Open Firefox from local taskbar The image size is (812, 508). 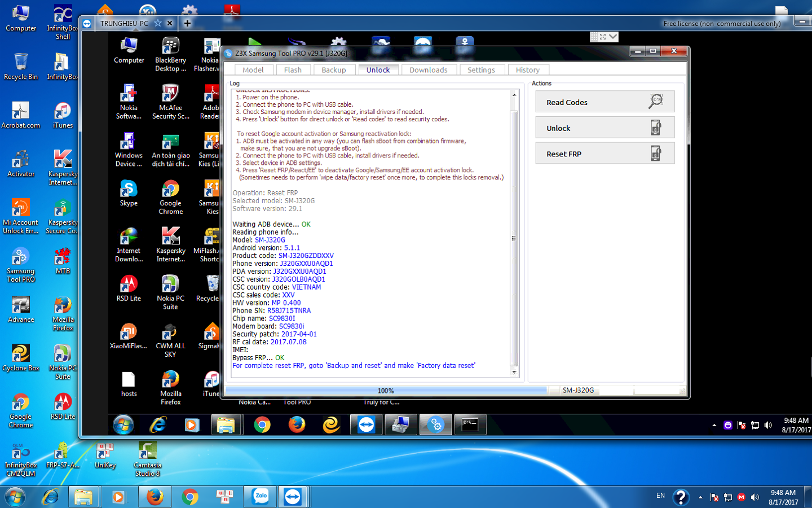[x=155, y=497]
